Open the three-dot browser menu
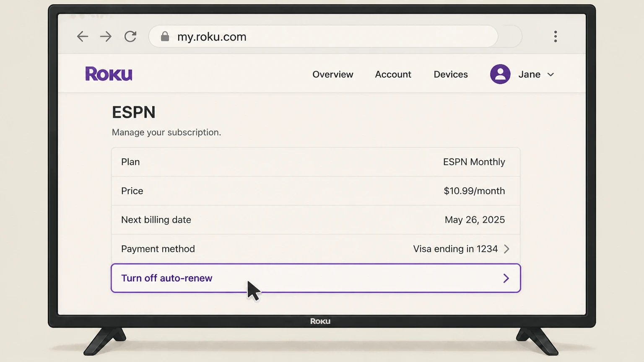This screenshot has width=644, height=362. (x=556, y=36)
